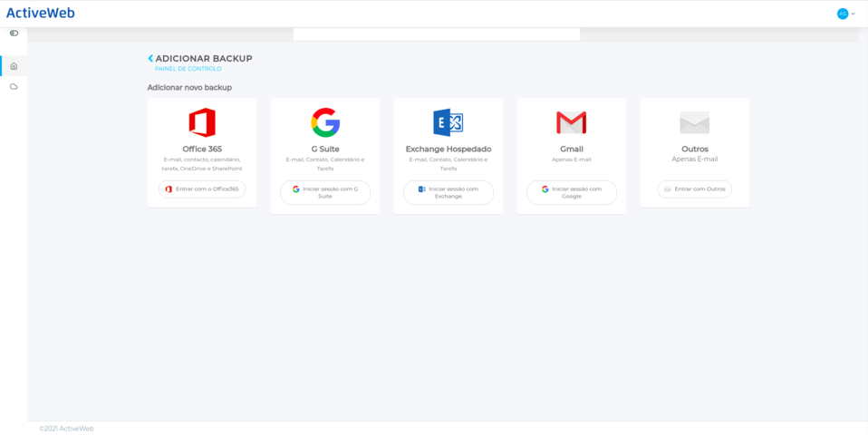Click the Outros grey envelope icon
Viewport: 868px width, 435px height.
(695, 122)
